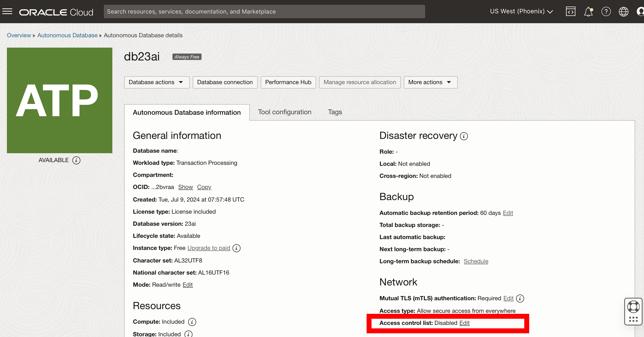
Task: Click the 'Cross-region: Not enabled' entry
Action: (x=415, y=176)
